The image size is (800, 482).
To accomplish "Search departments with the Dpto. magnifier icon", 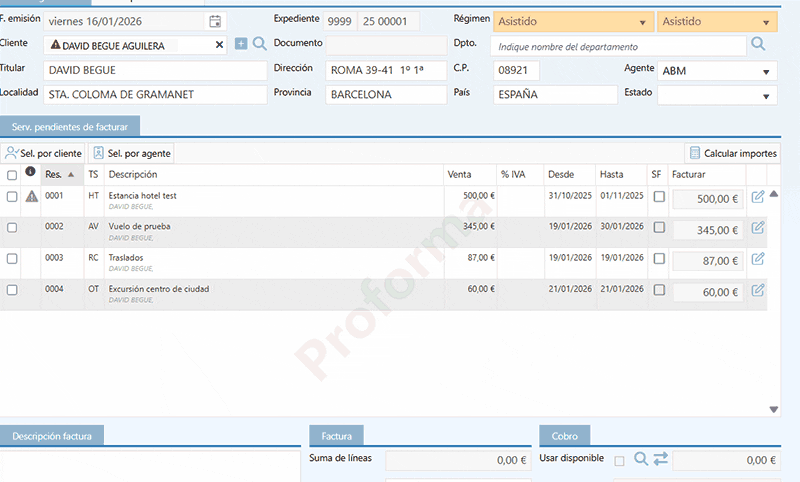I will pos(758,44).
